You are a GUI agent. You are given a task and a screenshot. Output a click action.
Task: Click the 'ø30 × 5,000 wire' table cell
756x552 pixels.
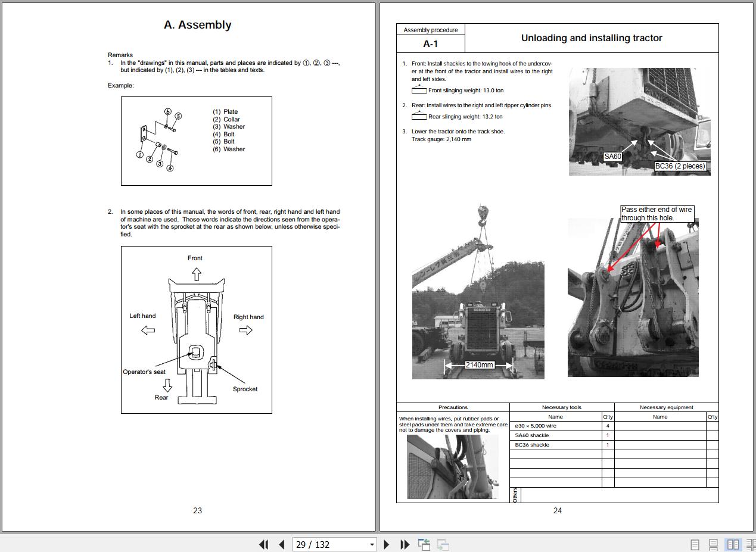[x=555, y=426]
